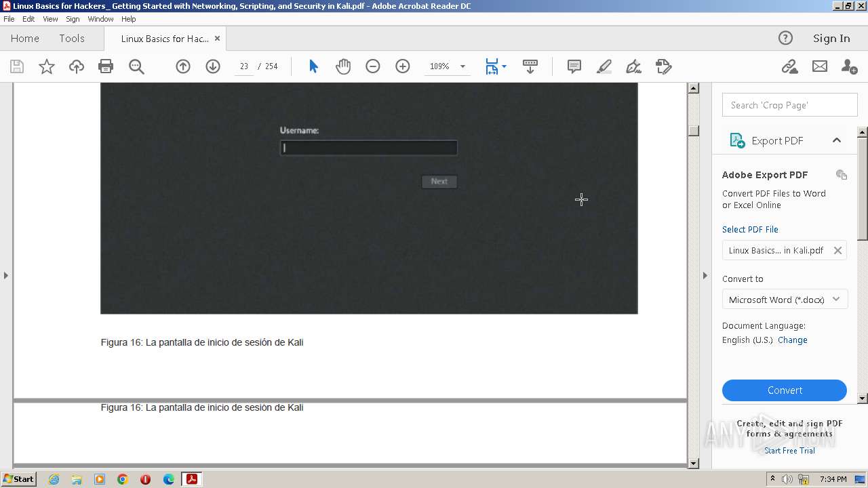
Task: Click the copy icon beside Adobe Export PDF
Action: [842, 175]
